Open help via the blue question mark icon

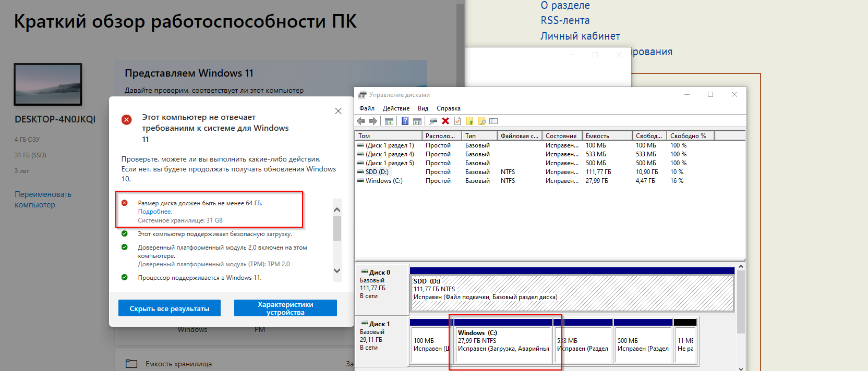pyautogui.click(x=405, y=121)
